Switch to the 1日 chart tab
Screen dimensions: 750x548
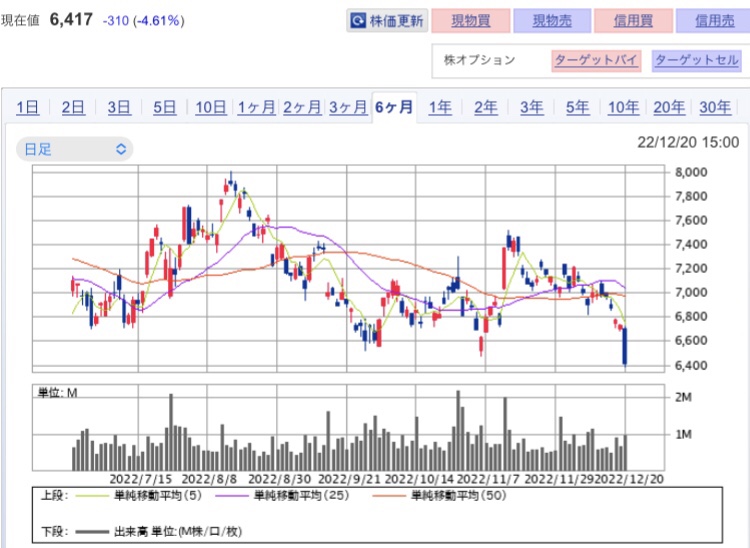28,107
